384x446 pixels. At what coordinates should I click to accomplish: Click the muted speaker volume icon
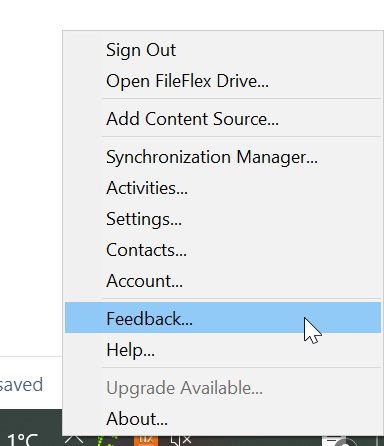[x=181, y=441]
